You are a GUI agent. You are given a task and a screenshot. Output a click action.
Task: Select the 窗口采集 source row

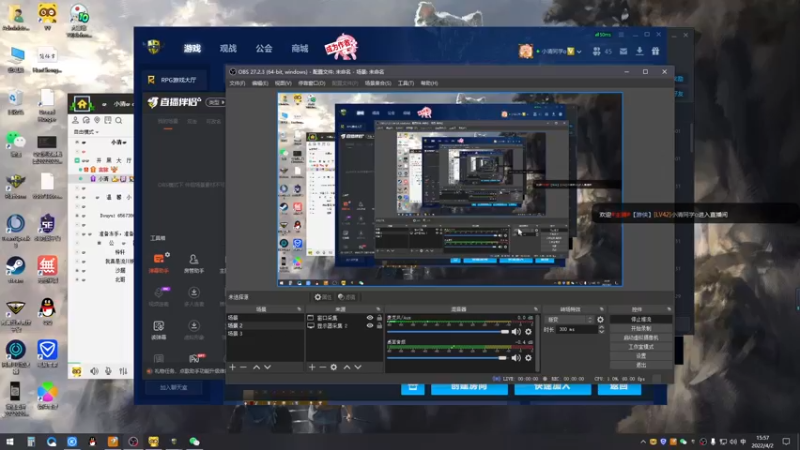[344, 317]
